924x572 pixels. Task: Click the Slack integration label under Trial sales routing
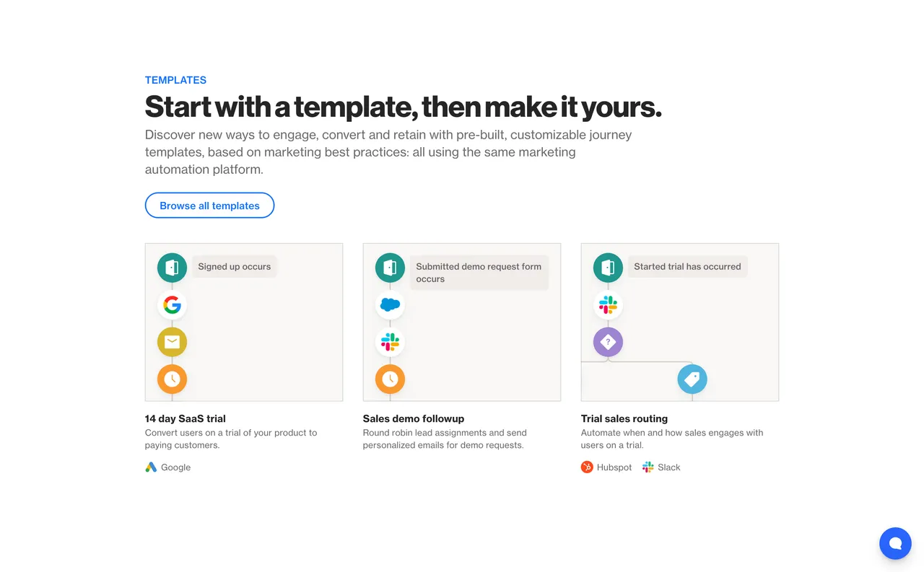pos(668,467)
